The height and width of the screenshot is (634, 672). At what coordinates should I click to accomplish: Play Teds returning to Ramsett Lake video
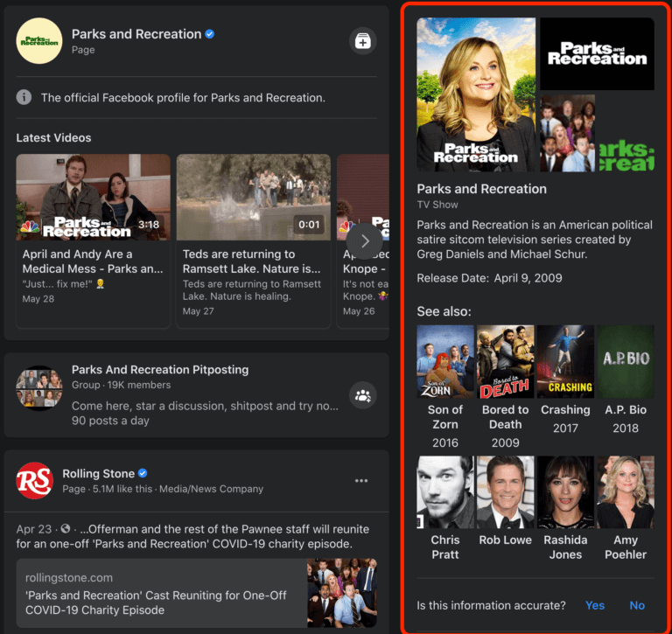[x=253, y=197]
